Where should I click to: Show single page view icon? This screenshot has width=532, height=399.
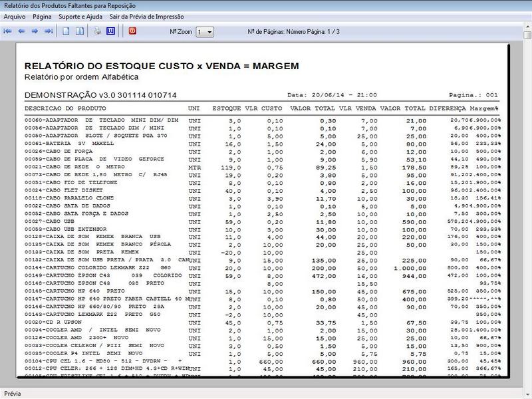click(66, 31)
